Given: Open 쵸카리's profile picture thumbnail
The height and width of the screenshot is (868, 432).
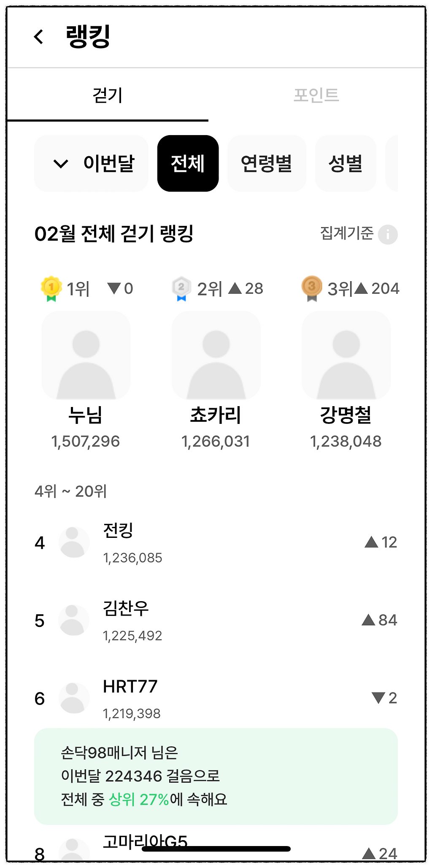Looking at the screenshot, I should [216, 355].
